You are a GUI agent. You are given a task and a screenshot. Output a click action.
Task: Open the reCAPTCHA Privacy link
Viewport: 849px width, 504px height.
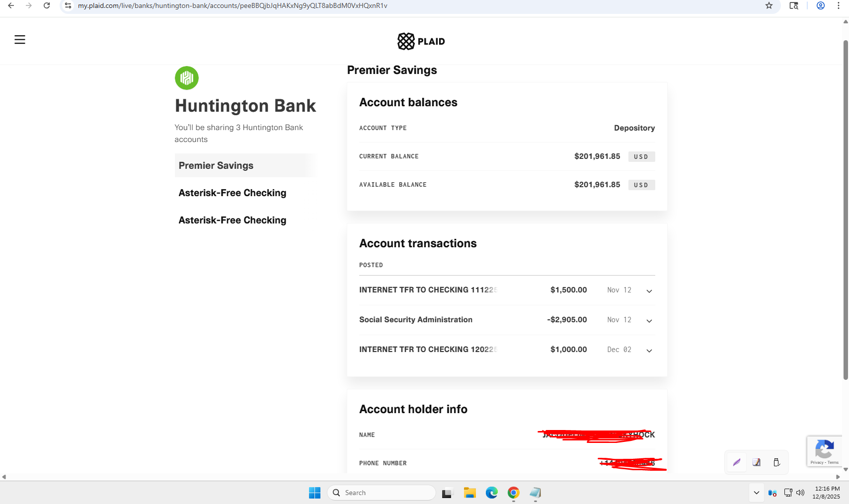tap(816, 462)
